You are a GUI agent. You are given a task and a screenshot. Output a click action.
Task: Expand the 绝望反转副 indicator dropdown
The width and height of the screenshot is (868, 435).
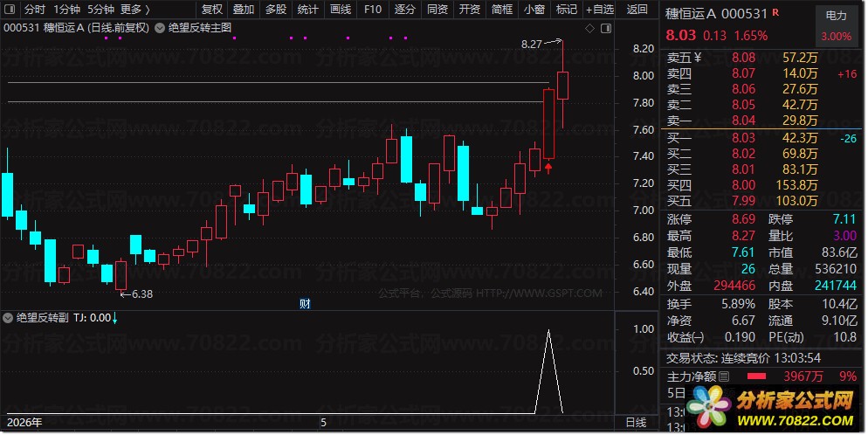(x=9, y=318)
